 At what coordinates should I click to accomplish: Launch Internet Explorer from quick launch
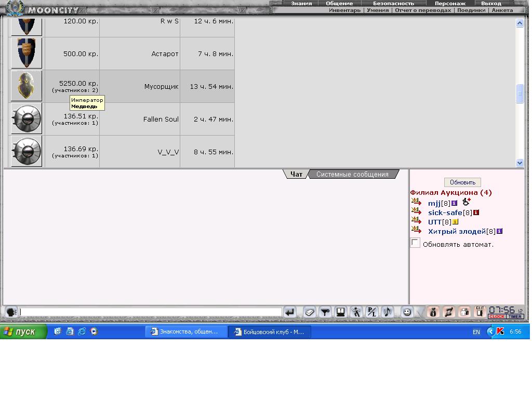pyautogui.click(x=82, y=331)
